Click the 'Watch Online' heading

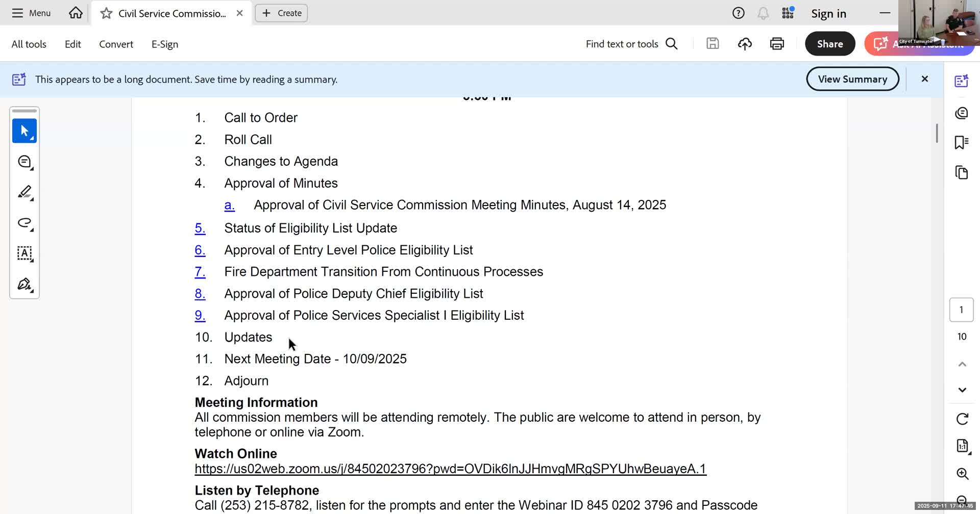pyautogui.click(x=236, y=454)
